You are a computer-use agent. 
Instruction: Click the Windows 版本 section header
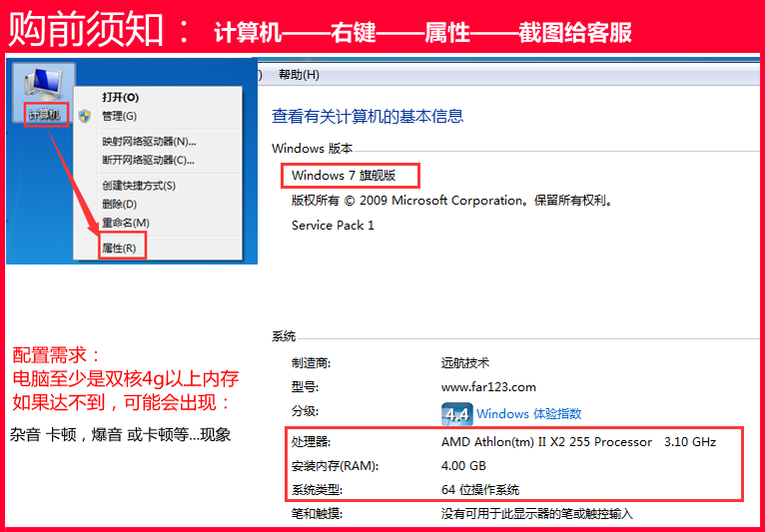pyautogui.click(x=313, y=149)
